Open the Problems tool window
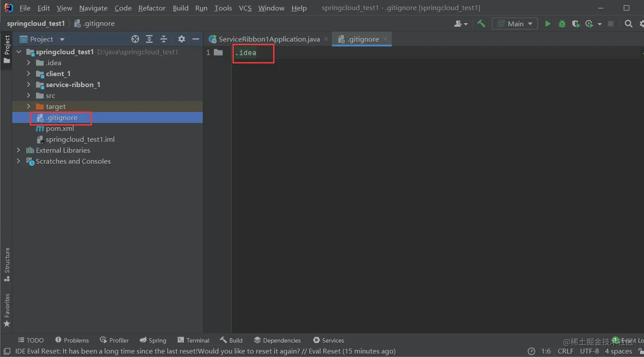644x357 pixels. (x=72, y=340)
